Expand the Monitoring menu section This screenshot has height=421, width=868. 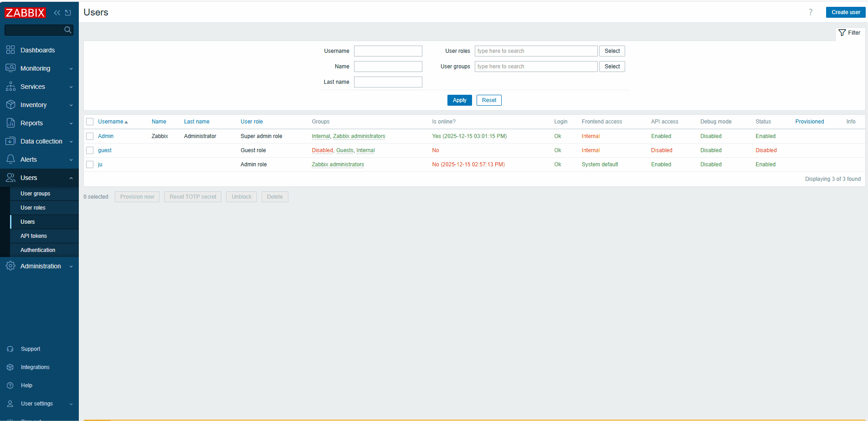coord(39,68)
